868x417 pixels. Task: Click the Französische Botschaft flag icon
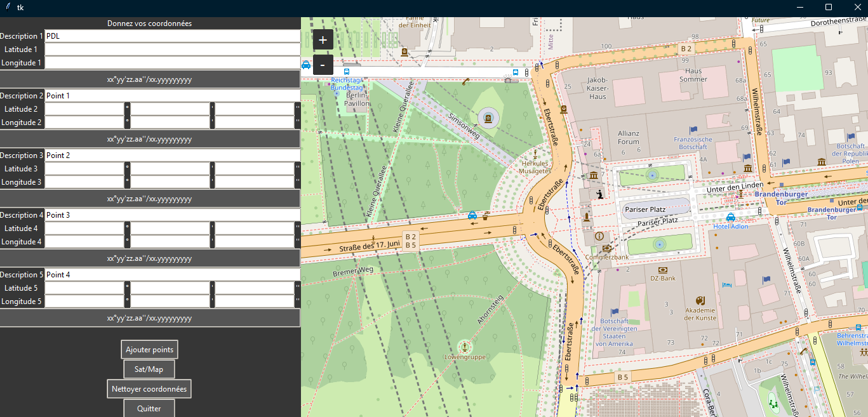click(693, 130)
